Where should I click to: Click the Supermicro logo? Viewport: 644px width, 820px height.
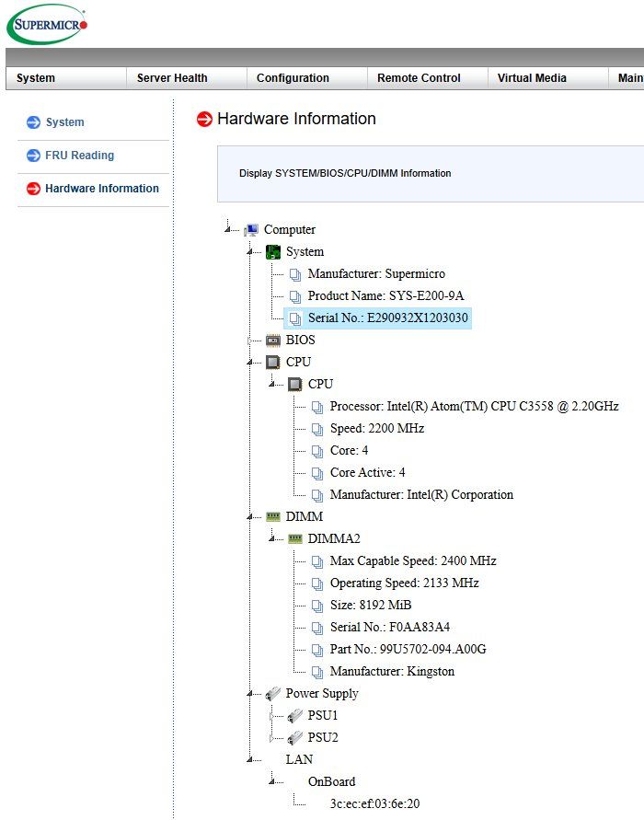point(47,24)
